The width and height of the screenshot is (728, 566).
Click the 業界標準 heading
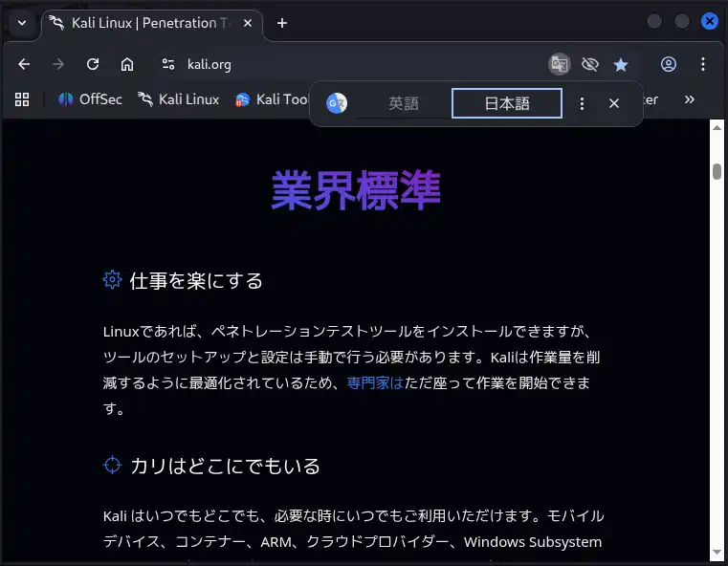coord(356,190)
